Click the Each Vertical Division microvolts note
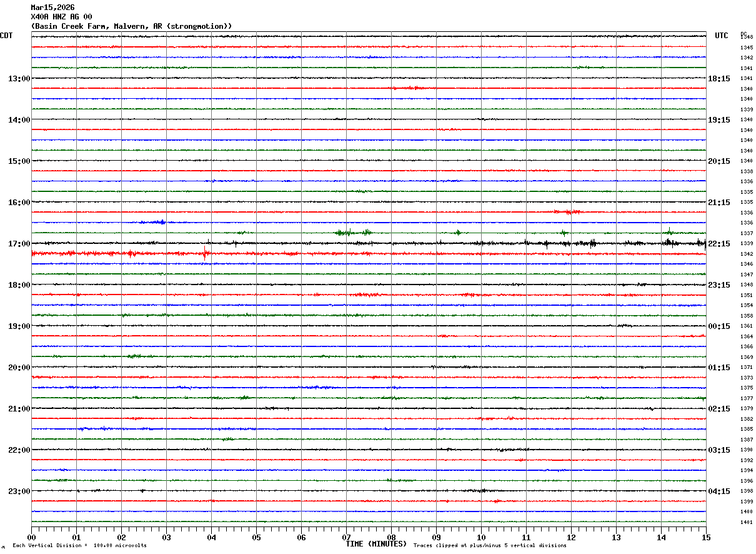This screenshot has height=554, width=756. [79, 546]
